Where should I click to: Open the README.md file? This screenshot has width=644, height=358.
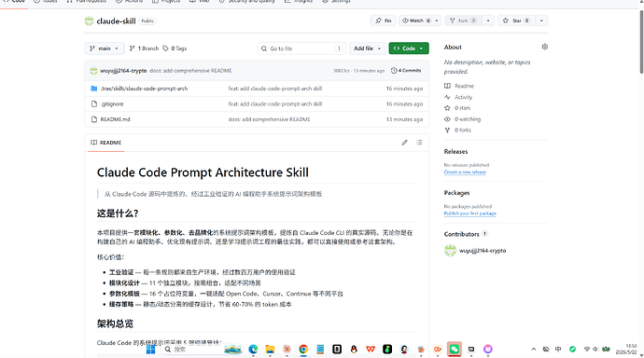click(115, 119)
